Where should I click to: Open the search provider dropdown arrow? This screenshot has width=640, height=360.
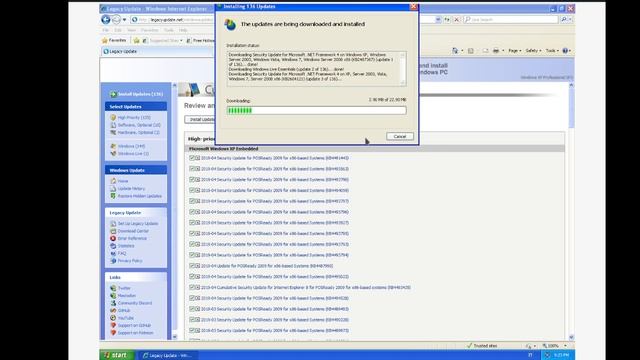[571, 19]
